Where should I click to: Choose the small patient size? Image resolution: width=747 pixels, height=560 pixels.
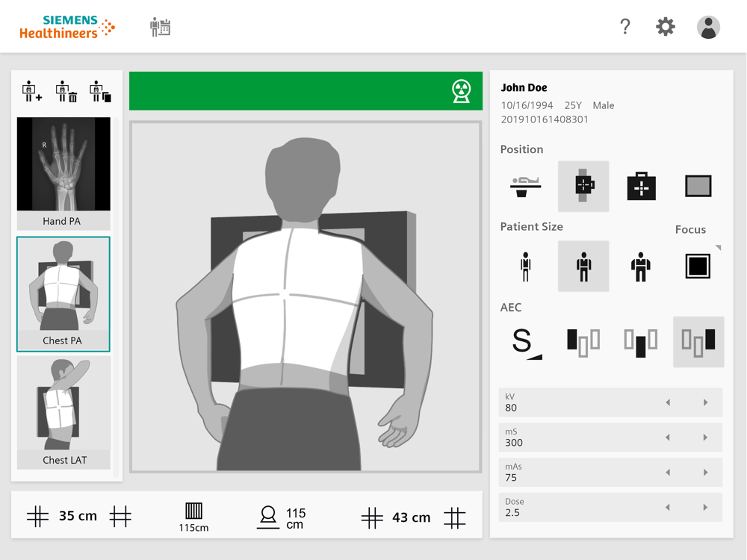coord(525,267)
